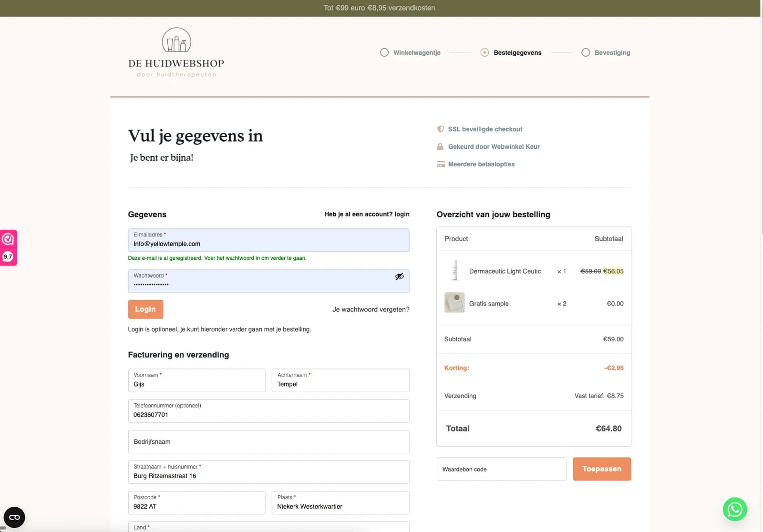The width and height of the screenshot is (763, 532).
Task: Edit the Postcode field
Action: click(x=196, y=502)
